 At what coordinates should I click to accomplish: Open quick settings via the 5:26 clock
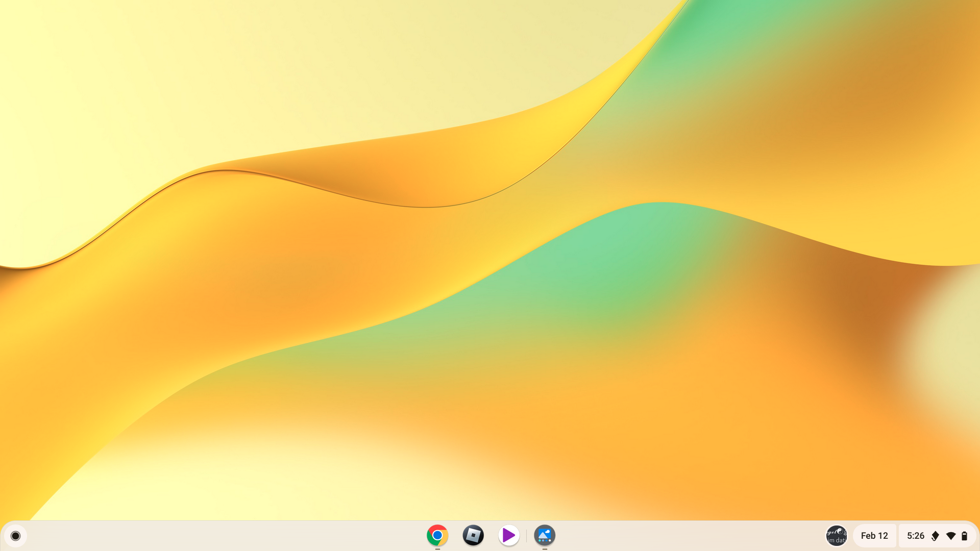click(x=916, y=536)
